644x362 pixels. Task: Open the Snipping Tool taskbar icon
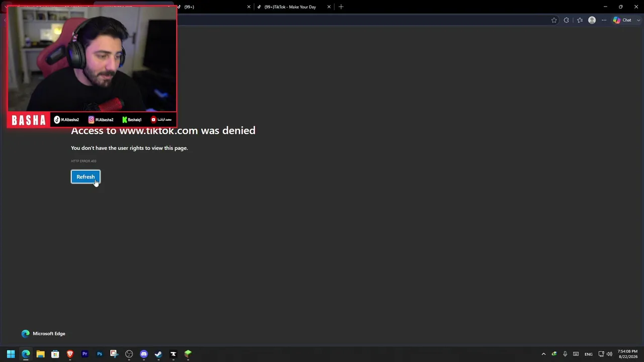click(x=114, y=354)
